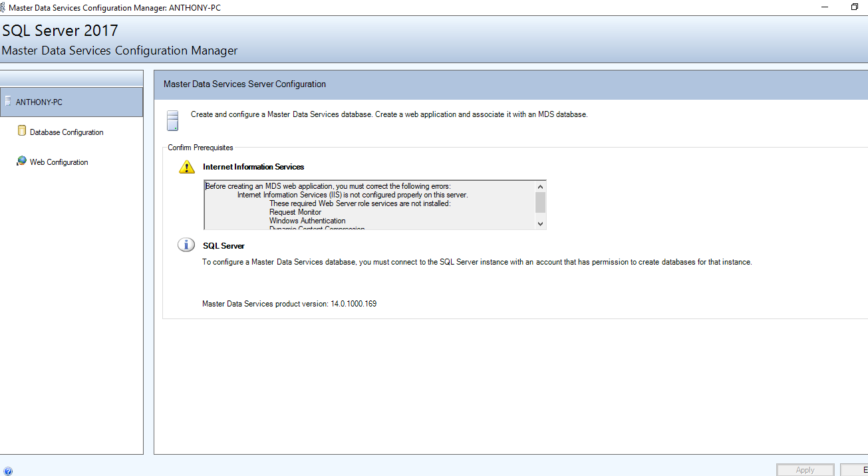The width and height of the screenshot is (868, 476).
Task: Click the product version 14.0.1000.169 text
Action: (x=289, y=304)
